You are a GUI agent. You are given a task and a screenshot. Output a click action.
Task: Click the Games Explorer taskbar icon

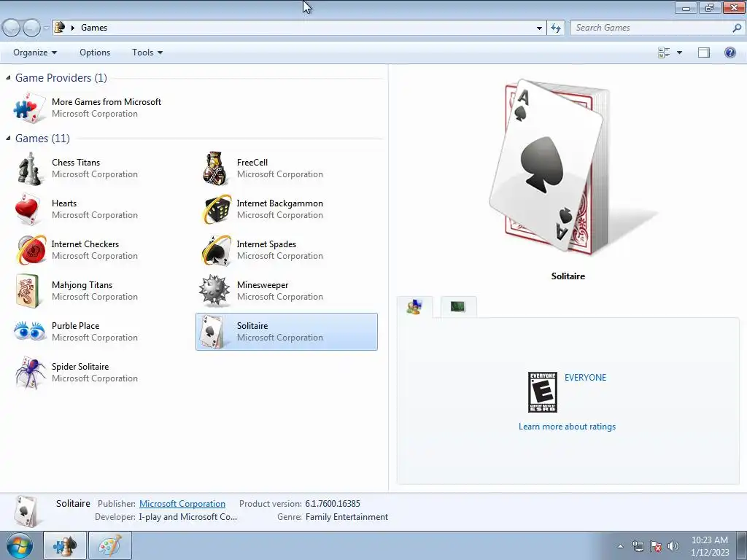pos(65,545)
